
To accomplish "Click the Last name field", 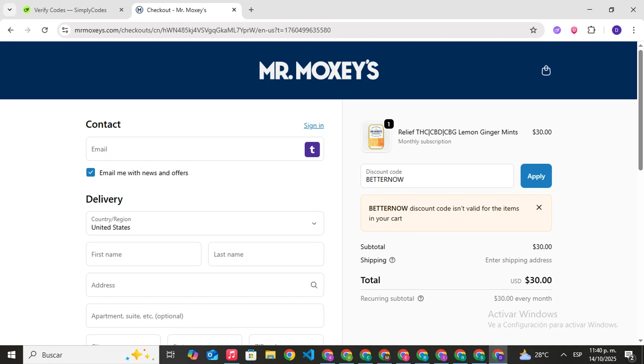I will pyautogui.click(x=266, y=254).
